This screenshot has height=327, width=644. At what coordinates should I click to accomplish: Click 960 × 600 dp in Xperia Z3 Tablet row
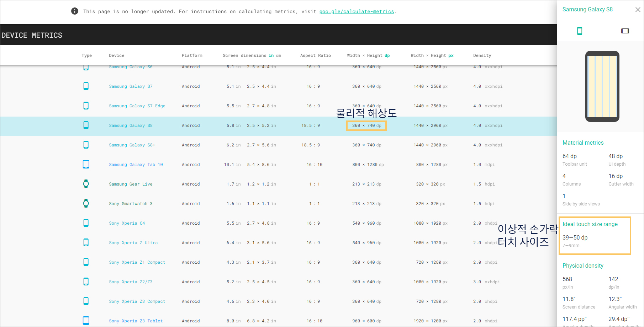tap(366, 321)
